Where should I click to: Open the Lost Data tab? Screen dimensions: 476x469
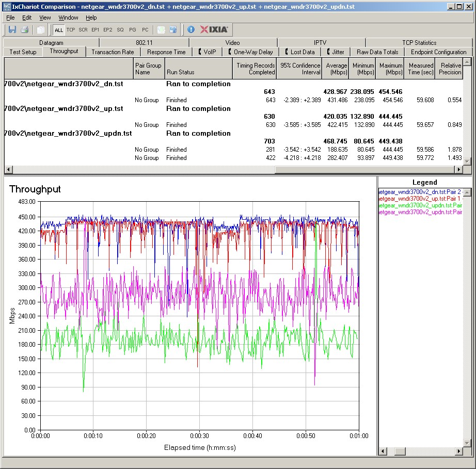(300, 52)
